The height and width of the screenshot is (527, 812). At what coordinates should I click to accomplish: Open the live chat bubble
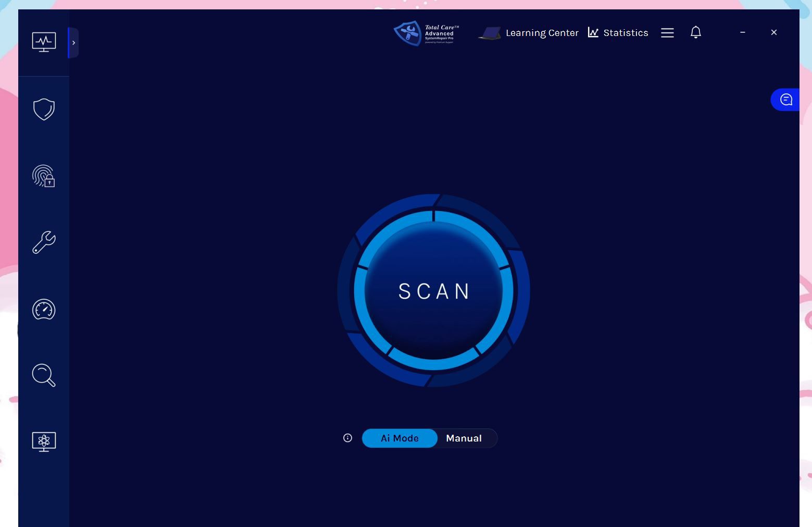click(785, 100)
